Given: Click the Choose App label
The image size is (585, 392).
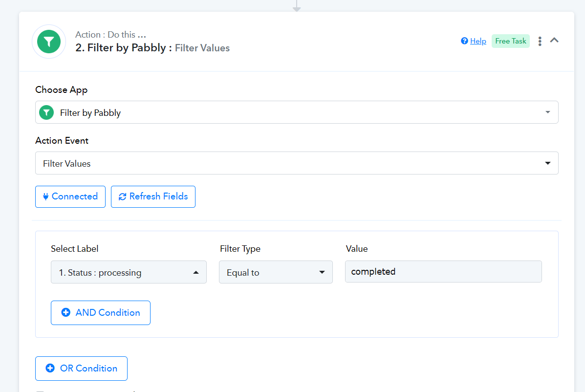Looking at the screenshot, I should coord(62,90).
